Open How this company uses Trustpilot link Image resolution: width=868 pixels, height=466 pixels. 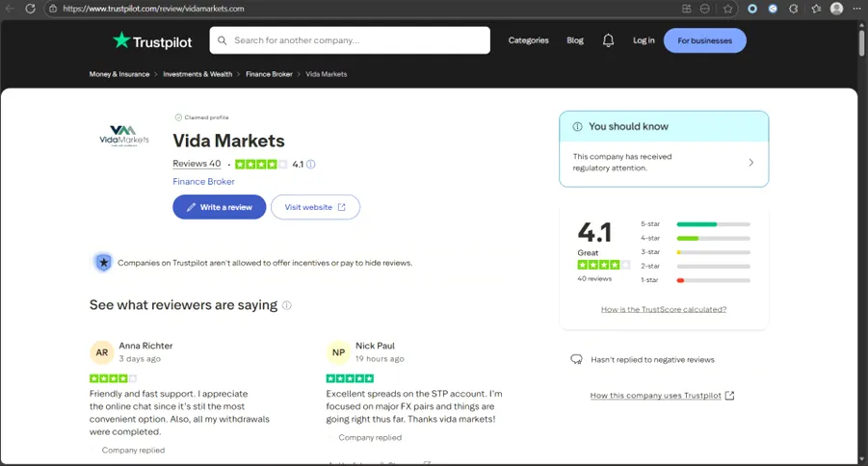[662, 396]
